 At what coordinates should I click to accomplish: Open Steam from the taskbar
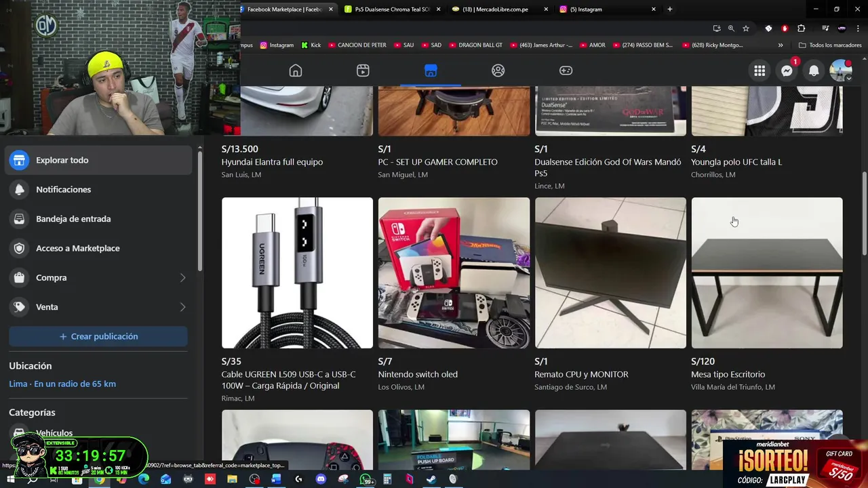coord(431,479)
